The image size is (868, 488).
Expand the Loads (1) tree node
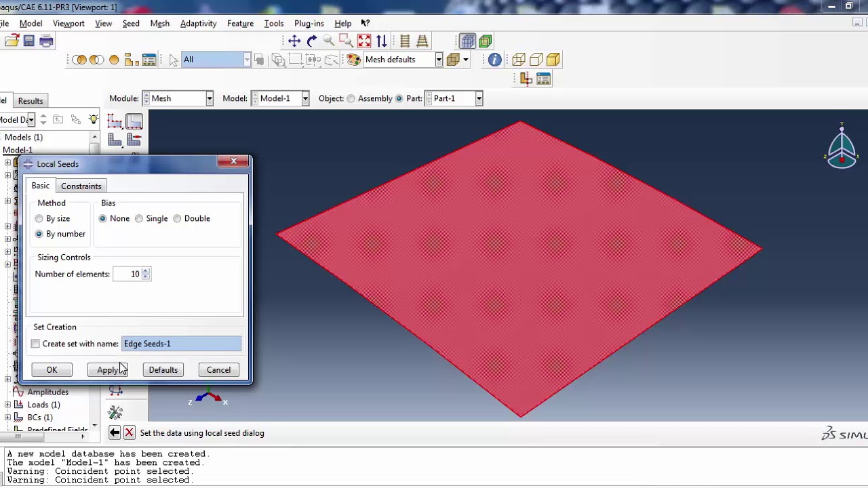pos(7,405)
